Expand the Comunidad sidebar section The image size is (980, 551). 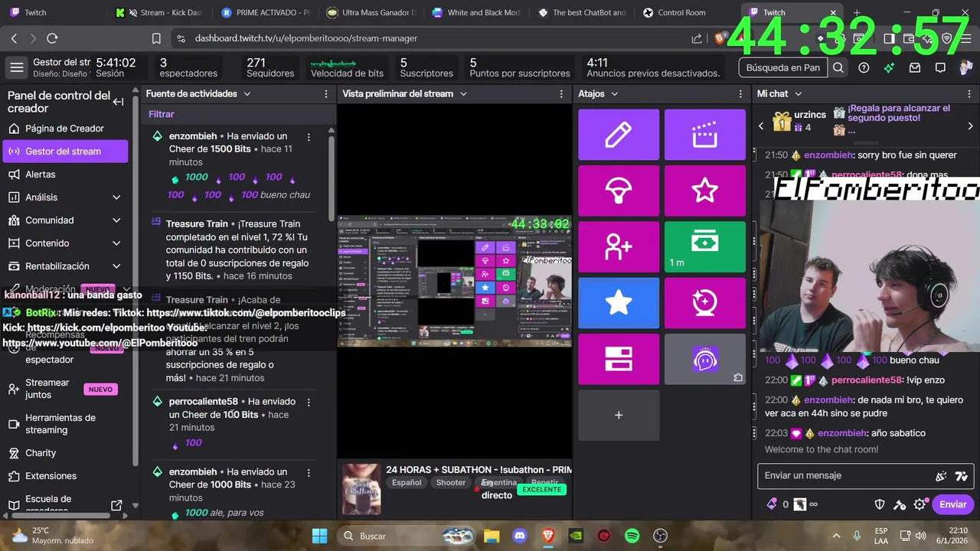(x=116, y=220)
